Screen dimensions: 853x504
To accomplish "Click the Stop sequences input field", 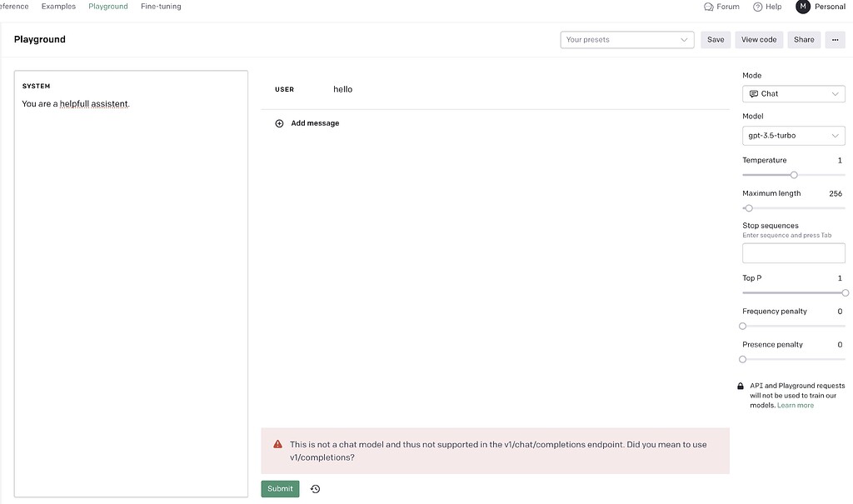I will (x=793, y=252).
